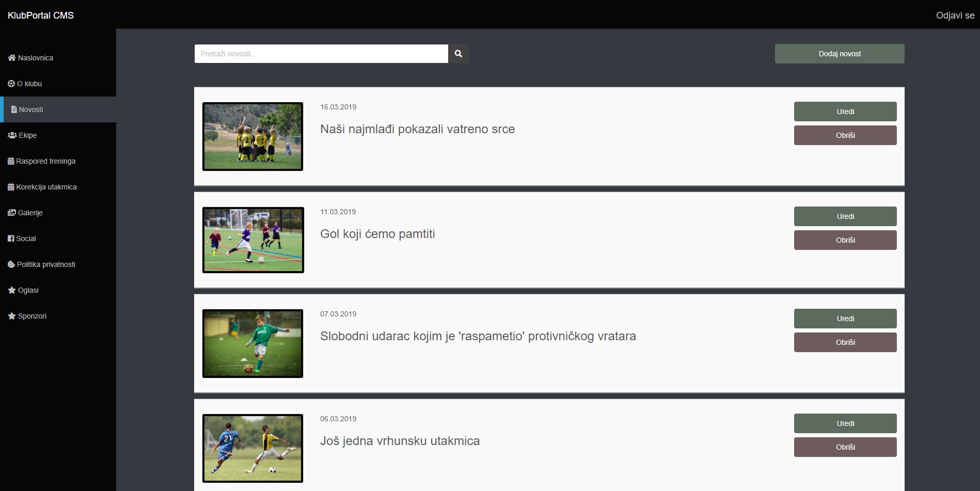The height and width of the screenshot is (491, 980).
Task: Open Galerije section
Action: pyautogui.click(x=58, y=213)
